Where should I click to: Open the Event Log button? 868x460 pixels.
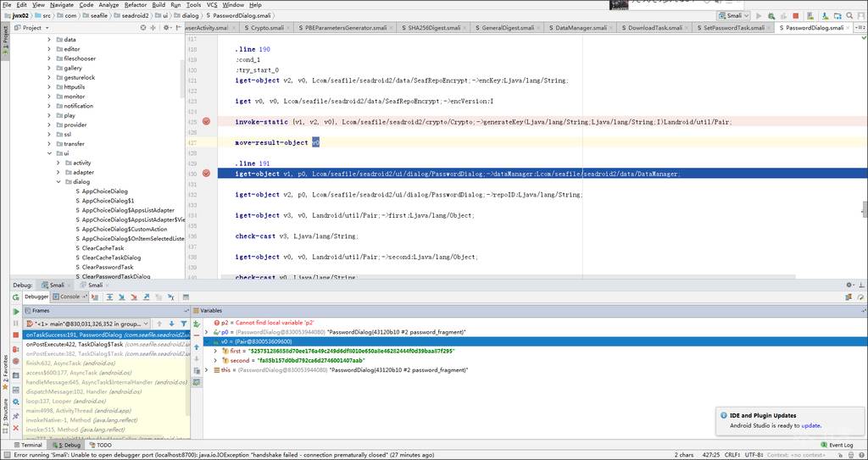click(837, 445)
